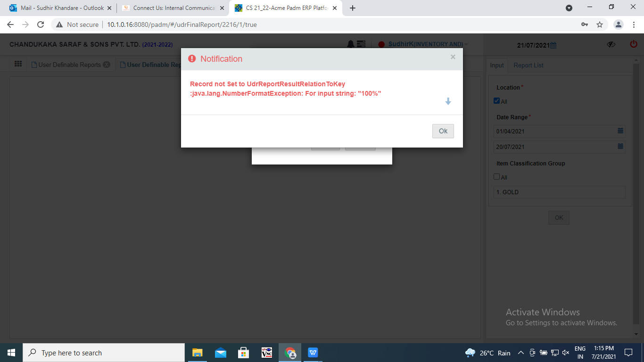The image size is (644, 362).
Task: Click the OK button in Input panel
Action: click(559, 218)
